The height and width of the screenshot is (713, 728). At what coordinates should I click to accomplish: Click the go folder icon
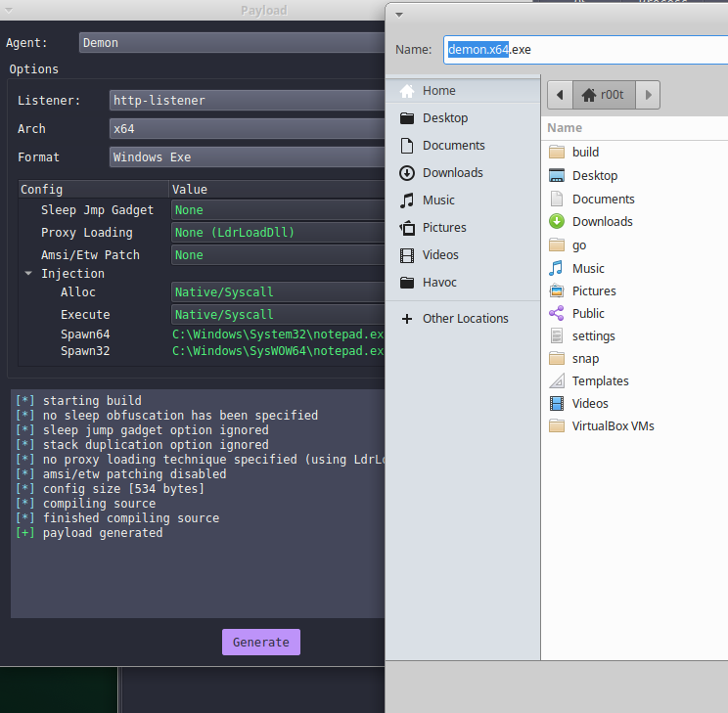pyautogui.click(x=557, y=245)
